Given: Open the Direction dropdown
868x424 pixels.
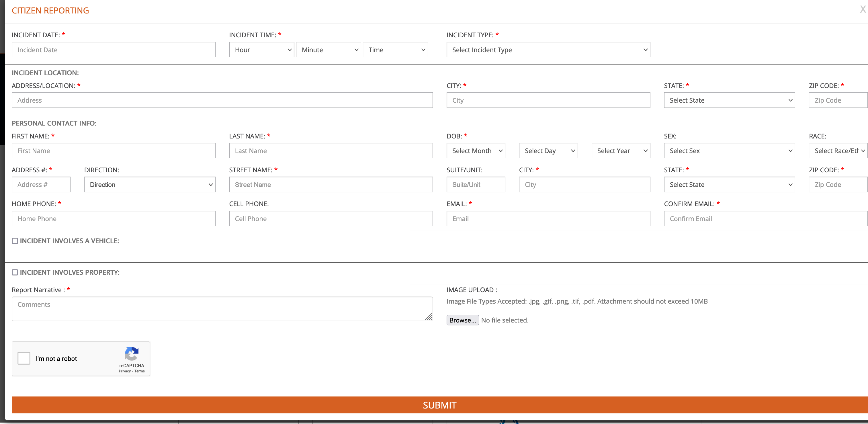Looking at the screenshot, I should point(150,185).
